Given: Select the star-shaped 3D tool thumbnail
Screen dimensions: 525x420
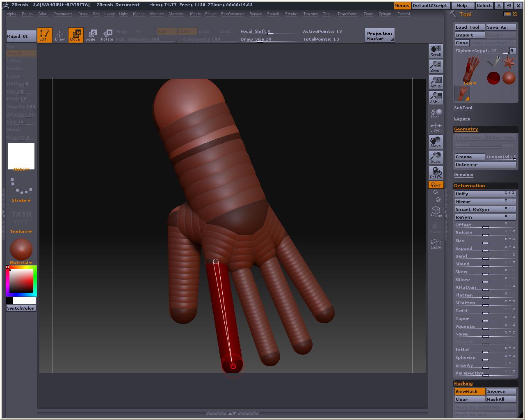Looking at the screenshot, I should point(509,62).
